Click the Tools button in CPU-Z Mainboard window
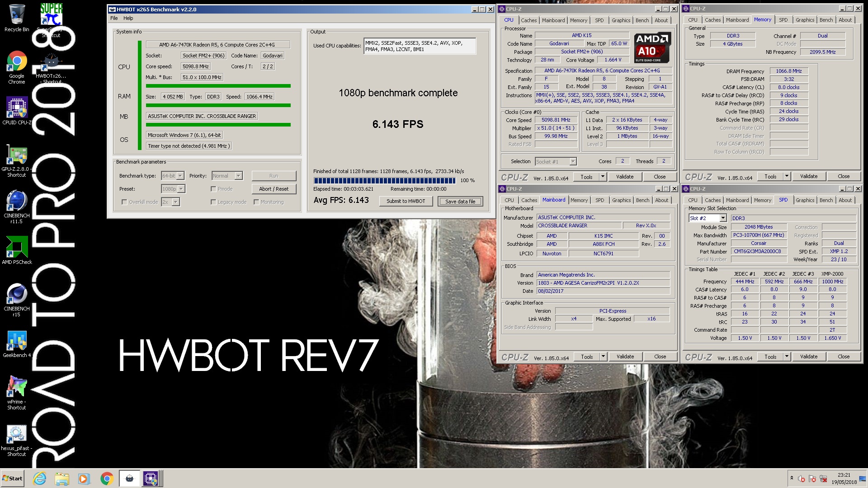The image size is (868, 488). coord(587,357)
